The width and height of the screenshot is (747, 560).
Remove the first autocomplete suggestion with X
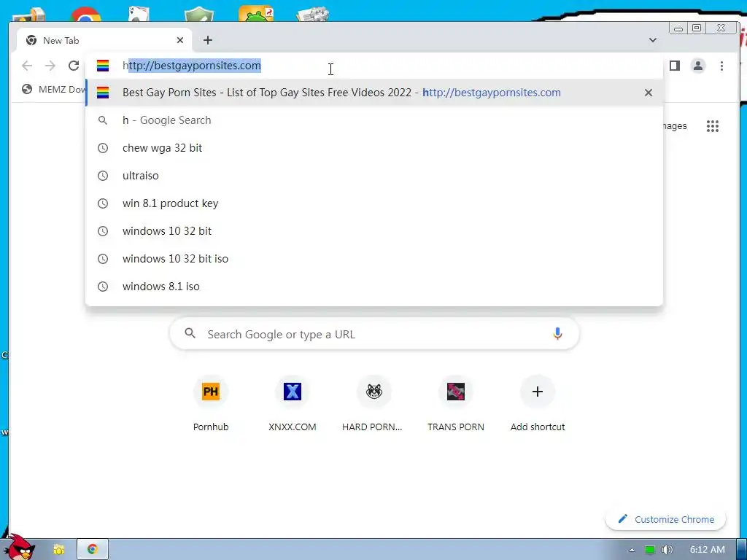pyautogui.click(x=649, y=93)
